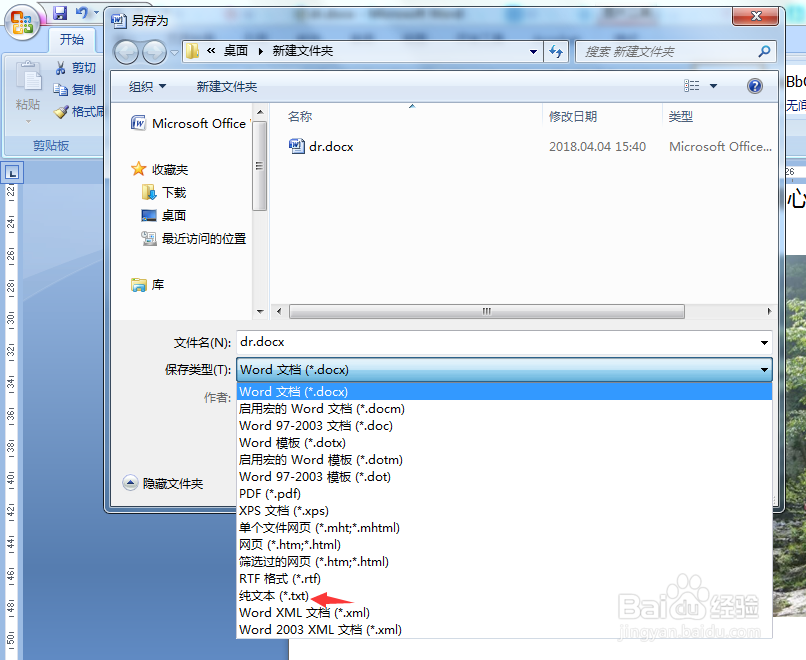Click the 文件名 input field
Image resolution: width=806 pixels, height=660 pixels.
pyautogui.click(x=504, y=342)
